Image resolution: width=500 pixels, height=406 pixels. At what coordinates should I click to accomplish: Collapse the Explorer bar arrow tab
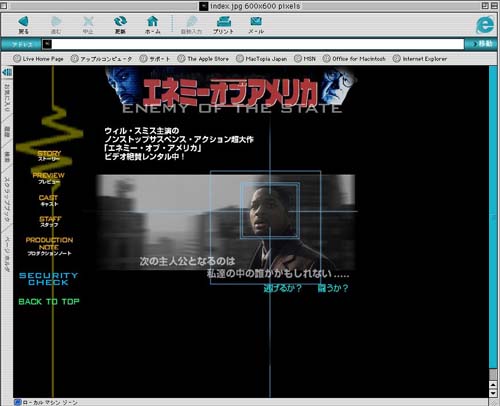(7, 72)
